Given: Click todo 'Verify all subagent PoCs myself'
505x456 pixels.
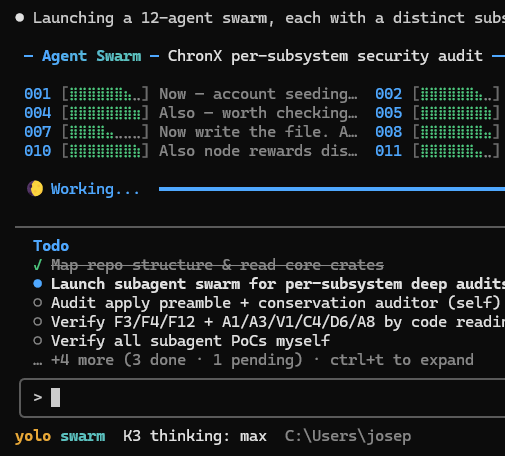Looking at the screenshot, I should click(x=190, y=341).
